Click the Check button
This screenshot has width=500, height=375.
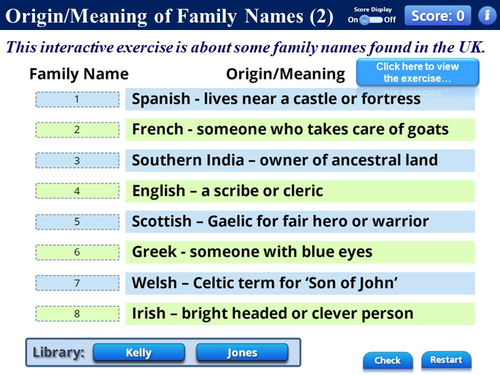388,361
